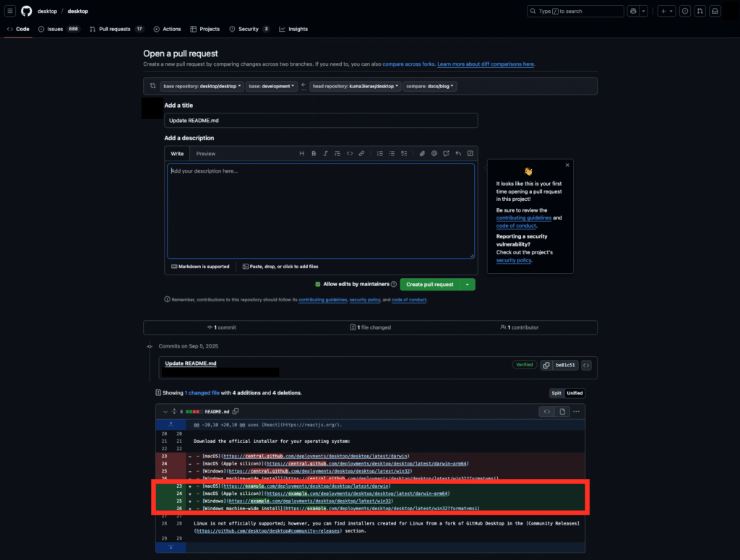Screen dimensions: 740x560
Task: Copy the README.md file path
Action: point(236,411)
